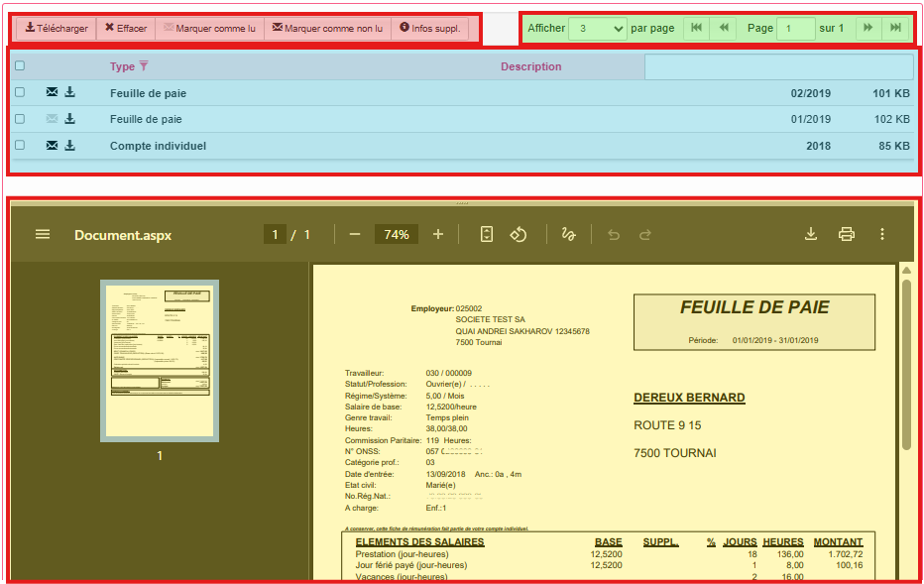Toggle the select-all checkbox in table header
The width and height of the screenshot is (924, 584).
click(20, 66)
